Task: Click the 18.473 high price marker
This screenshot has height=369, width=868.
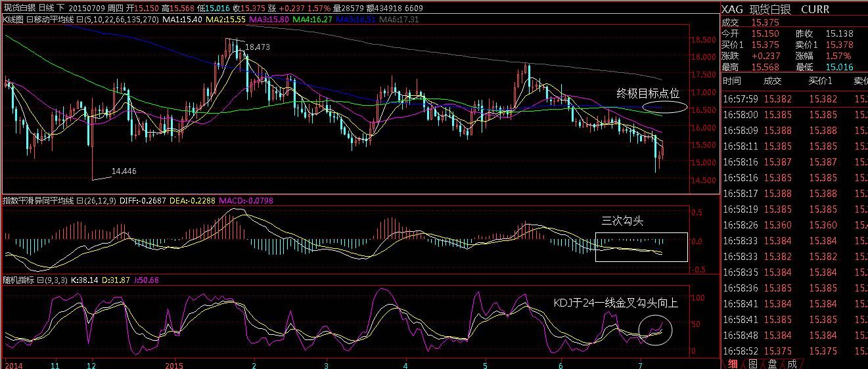Action: pyautogui.click(x=257, y=47)
